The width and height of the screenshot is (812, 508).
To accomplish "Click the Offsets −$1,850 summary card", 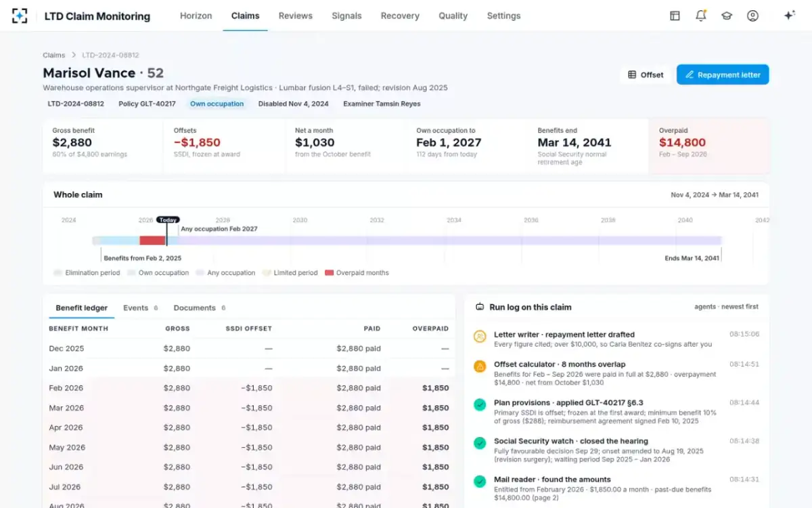I will (224, 146).
